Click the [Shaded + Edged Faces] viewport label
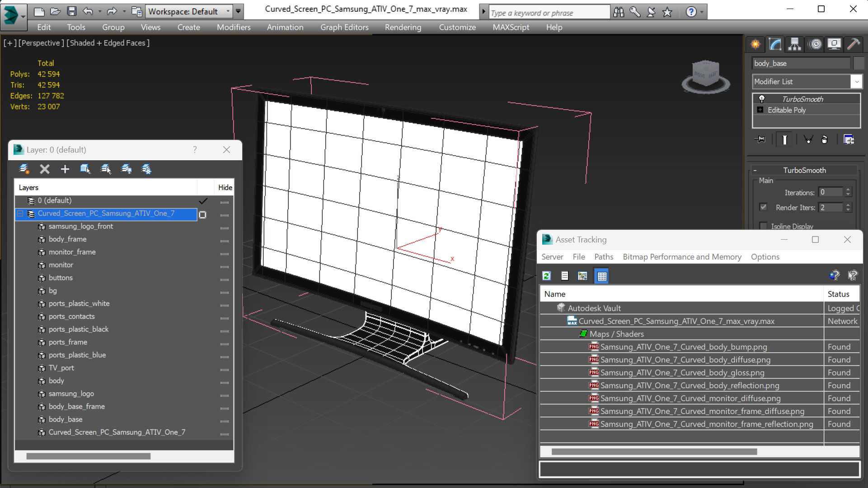Image resolution: width=868 pixels, height=488 pixels. [x=108, y=43]
